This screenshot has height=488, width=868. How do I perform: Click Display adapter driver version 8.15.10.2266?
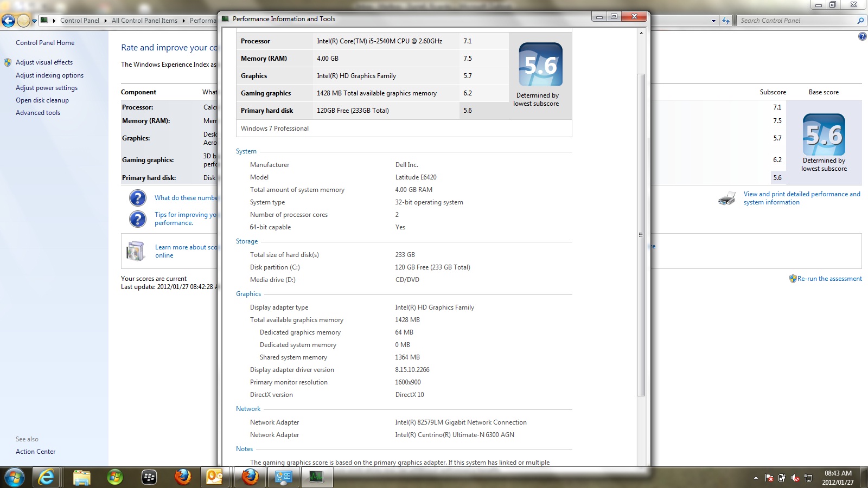[x=412, y=370]
